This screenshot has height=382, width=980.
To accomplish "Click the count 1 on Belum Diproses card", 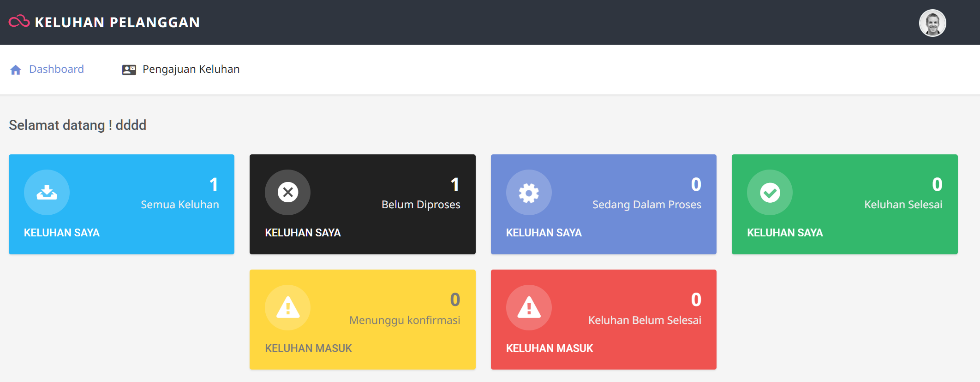I will pyautogui.click(x=455, y=185).
